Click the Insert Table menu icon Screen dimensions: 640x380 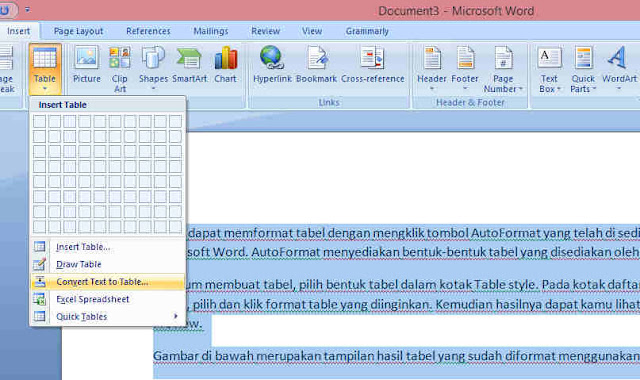tap(40, 247)
